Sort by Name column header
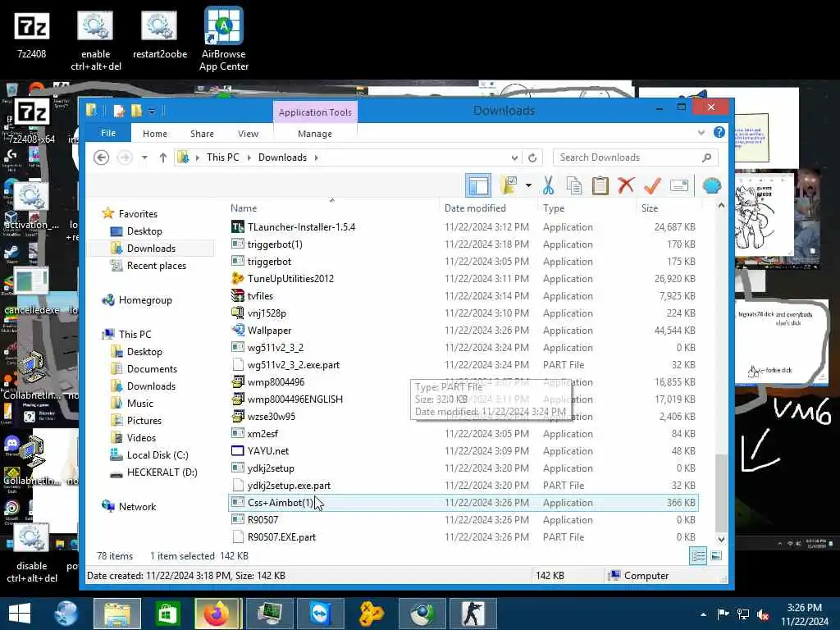This screenshot has width=840, height=630. (x=332, y=208)
